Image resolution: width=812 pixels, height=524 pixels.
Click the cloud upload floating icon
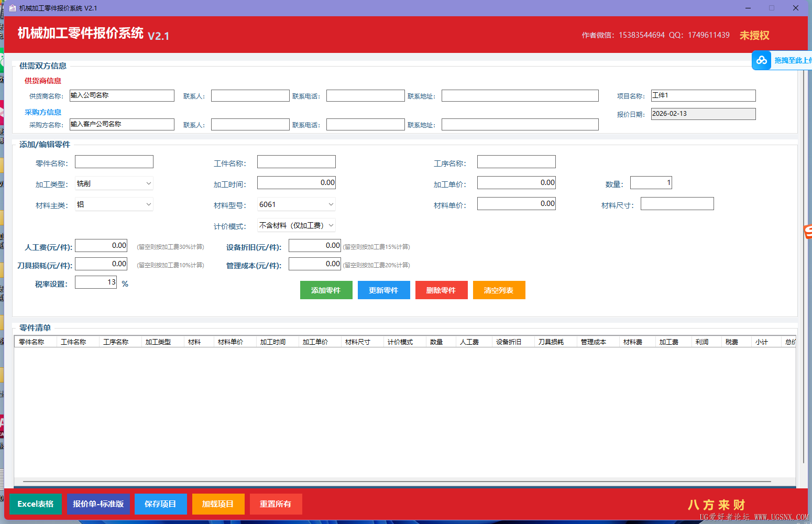coord(762,60)
